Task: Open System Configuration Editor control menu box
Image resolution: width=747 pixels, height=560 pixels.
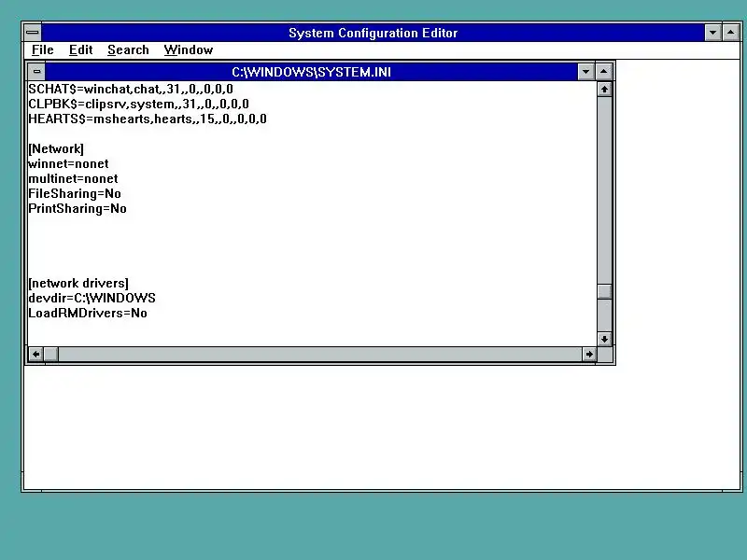Action: (33, 33)
